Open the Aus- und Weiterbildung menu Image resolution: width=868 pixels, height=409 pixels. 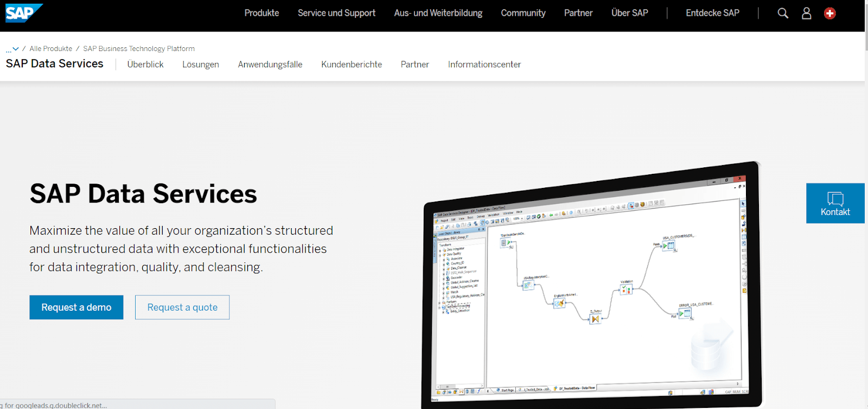(x=438, y=13)
